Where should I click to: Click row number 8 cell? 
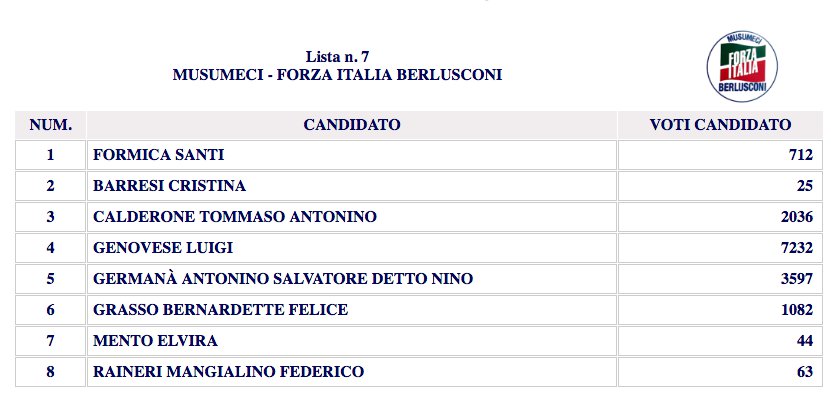[50, 372]
